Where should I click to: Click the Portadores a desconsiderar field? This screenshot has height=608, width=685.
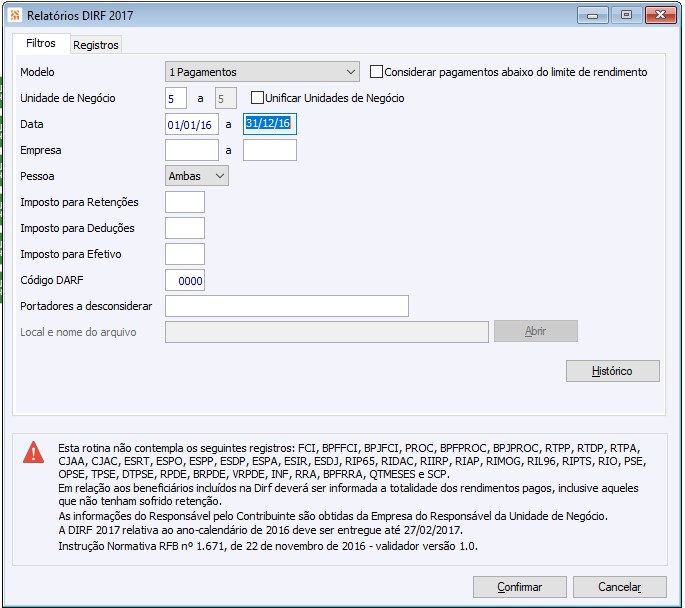click(287, 306)
